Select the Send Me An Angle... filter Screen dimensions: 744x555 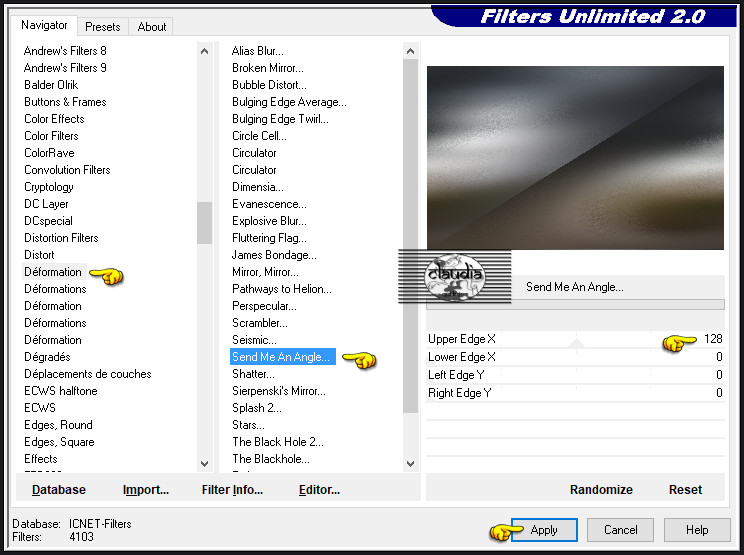[282, 357]
